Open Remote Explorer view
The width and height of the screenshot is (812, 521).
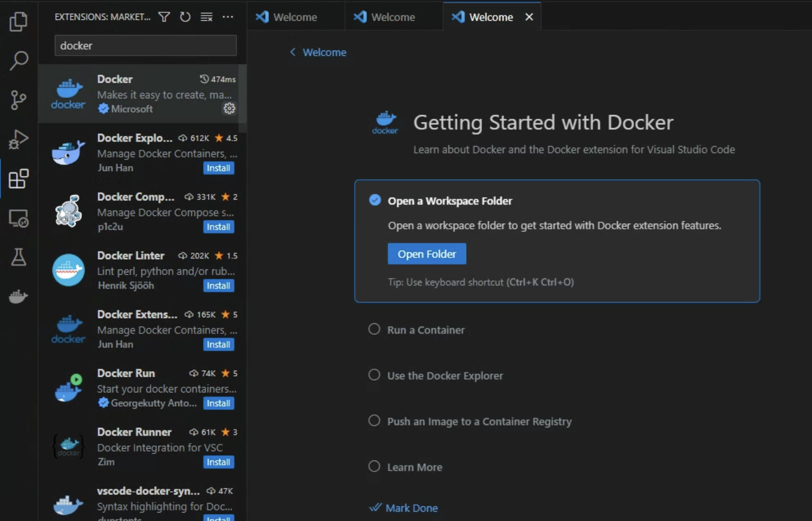(x=18, y=218)
